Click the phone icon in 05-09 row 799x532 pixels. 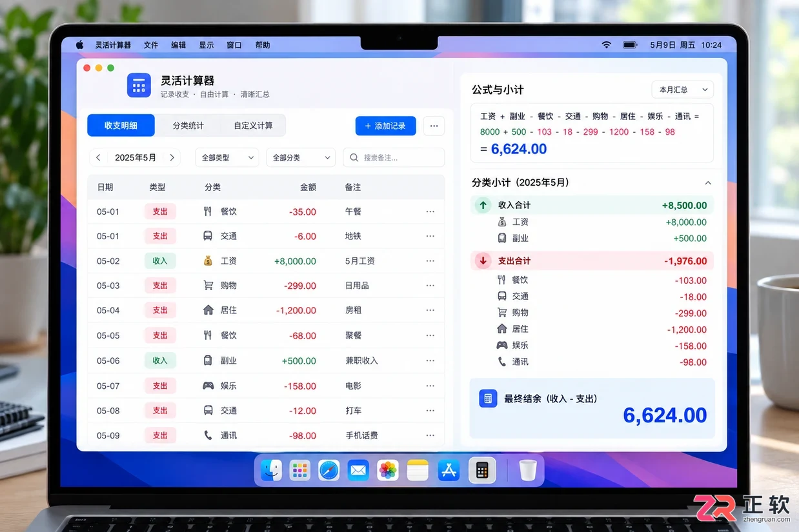[x=208, y=435]
